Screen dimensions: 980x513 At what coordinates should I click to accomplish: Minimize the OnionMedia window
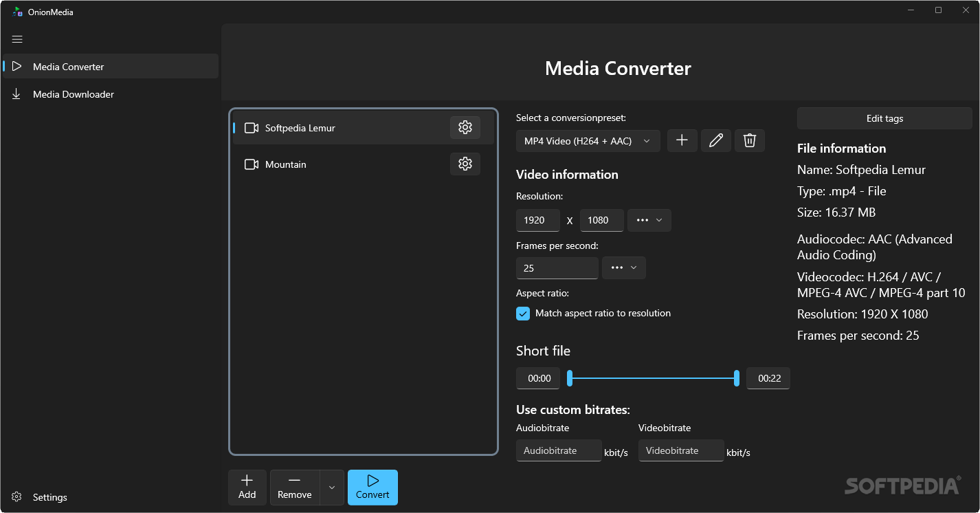[x=911, y=10]
